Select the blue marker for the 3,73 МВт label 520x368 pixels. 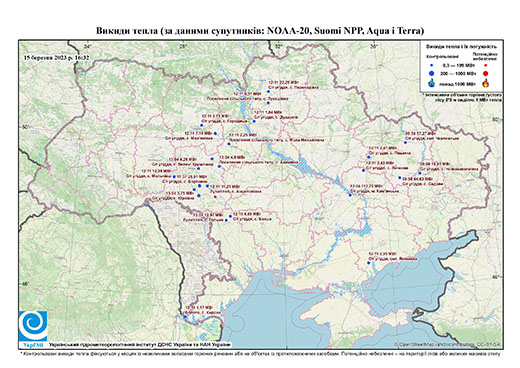201,125
